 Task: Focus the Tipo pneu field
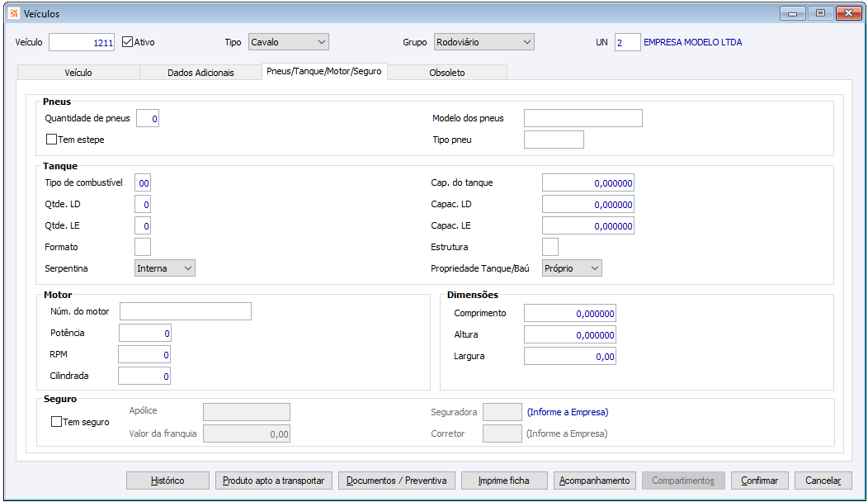point(554,140)
